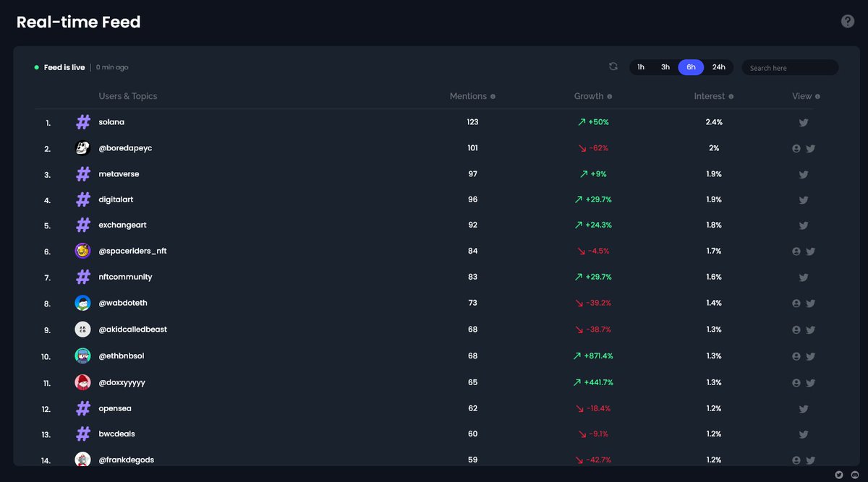Click the @wabdoteth avatar

tap(82, 303)
